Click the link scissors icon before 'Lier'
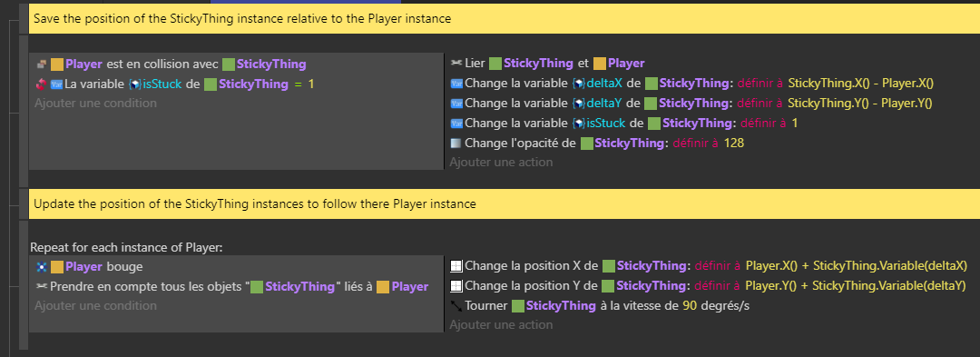This screenshot has height=357, width=980. point(456,64)
